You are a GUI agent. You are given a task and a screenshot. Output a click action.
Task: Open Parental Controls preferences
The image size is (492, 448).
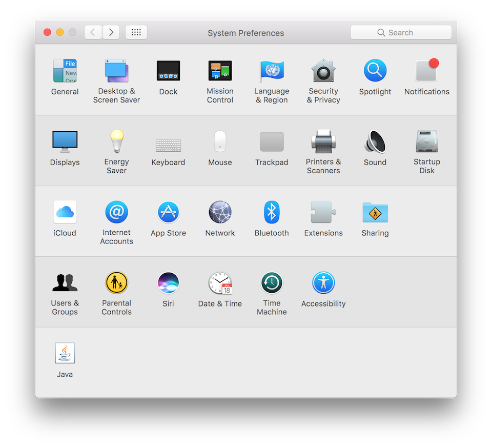point(116,283)
